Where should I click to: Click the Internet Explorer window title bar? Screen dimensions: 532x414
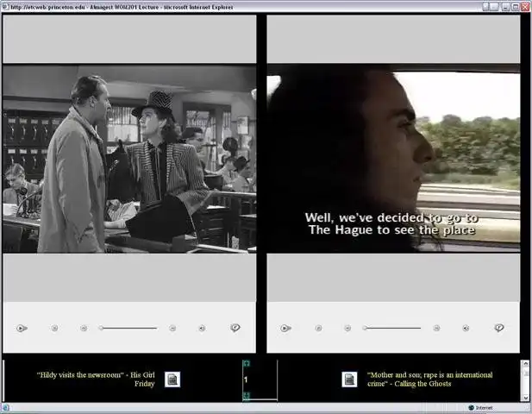(x=241, y=7)
